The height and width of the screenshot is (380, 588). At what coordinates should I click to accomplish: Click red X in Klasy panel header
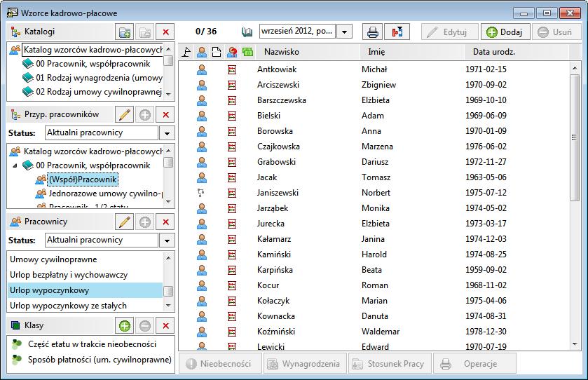[x=165, y=325]
